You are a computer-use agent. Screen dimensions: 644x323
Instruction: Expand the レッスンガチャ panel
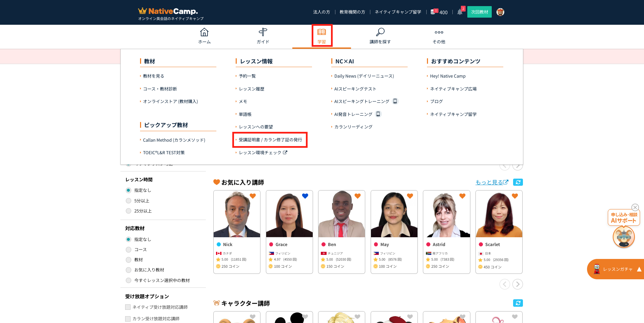639,269
